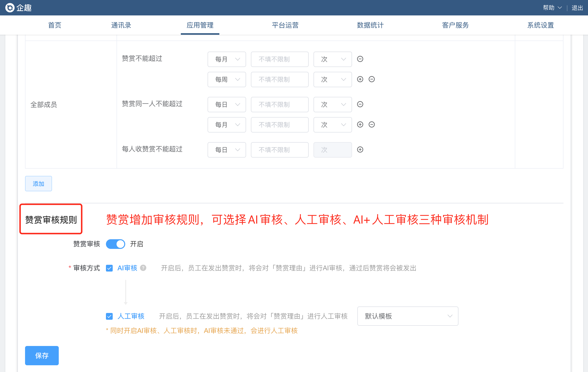Toggle the 赞赏审核 switch off
Viewport: 588px width, 372px height.
pos(116,244)
